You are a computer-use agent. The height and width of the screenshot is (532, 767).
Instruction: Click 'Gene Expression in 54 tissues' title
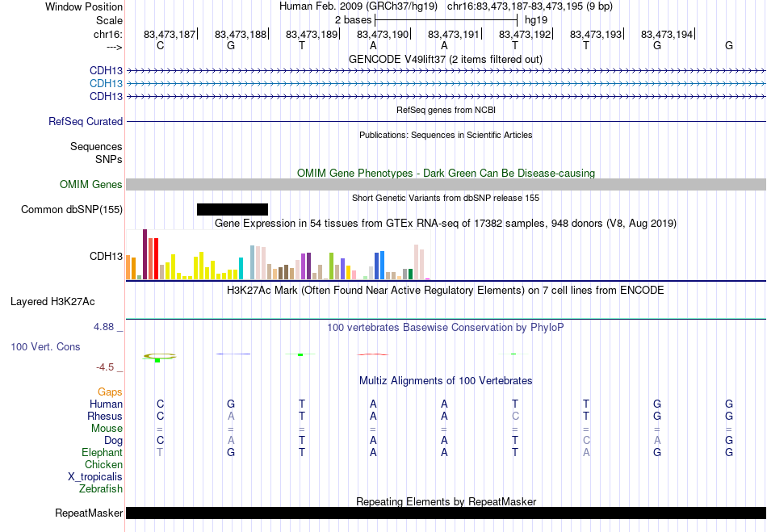[x=446, y=224]
